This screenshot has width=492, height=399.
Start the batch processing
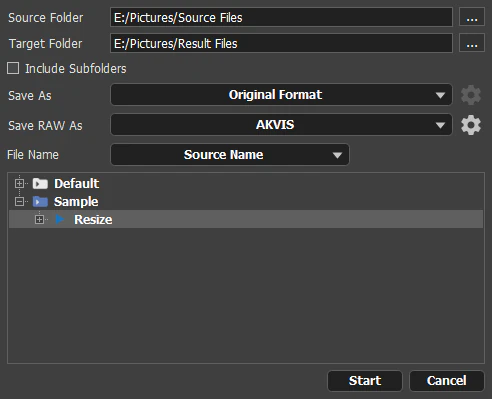click(x=365, y=381)
